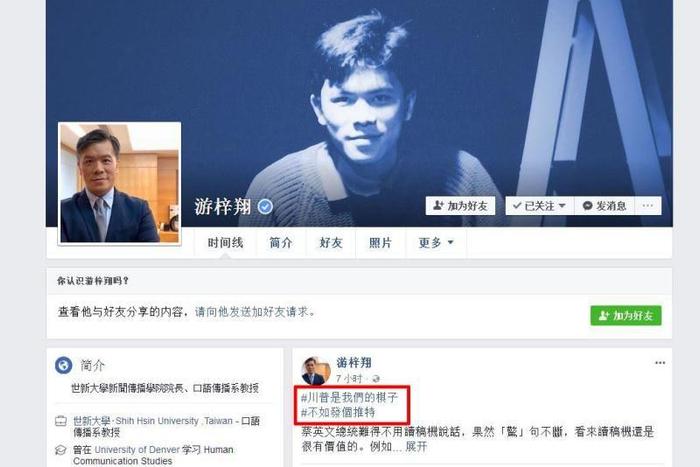Click the hashtag #川普是我們的棋子

pos(349,397)
